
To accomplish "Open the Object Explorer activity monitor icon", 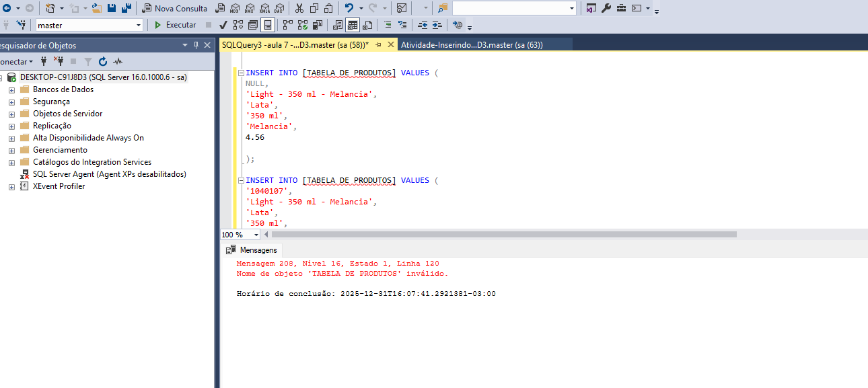I will point(118,61).
